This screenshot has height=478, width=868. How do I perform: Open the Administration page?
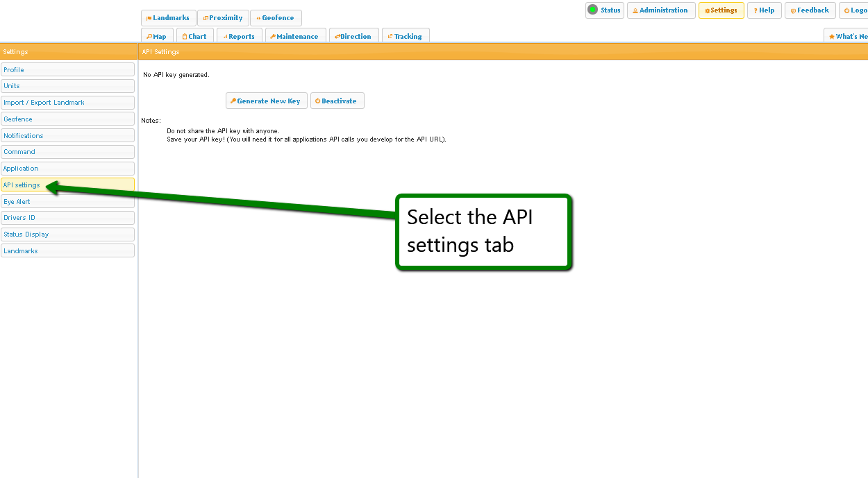(x=661, y=10)
